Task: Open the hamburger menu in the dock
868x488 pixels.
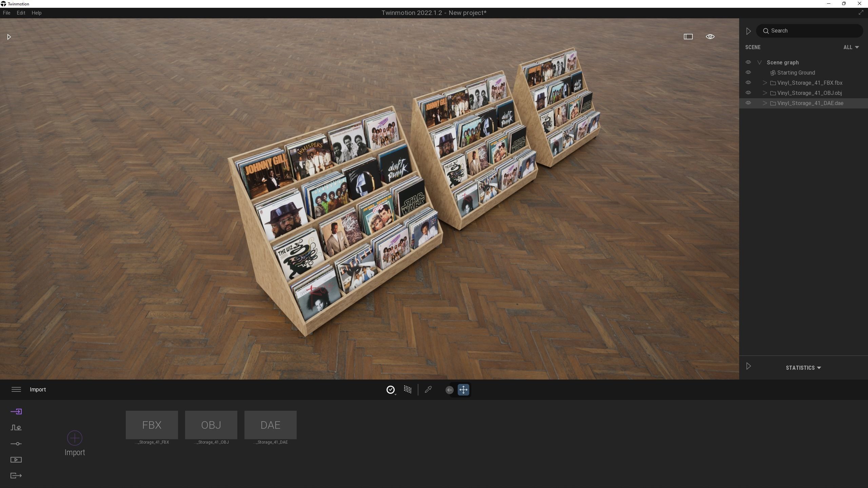Action: [x=16, y=389]
